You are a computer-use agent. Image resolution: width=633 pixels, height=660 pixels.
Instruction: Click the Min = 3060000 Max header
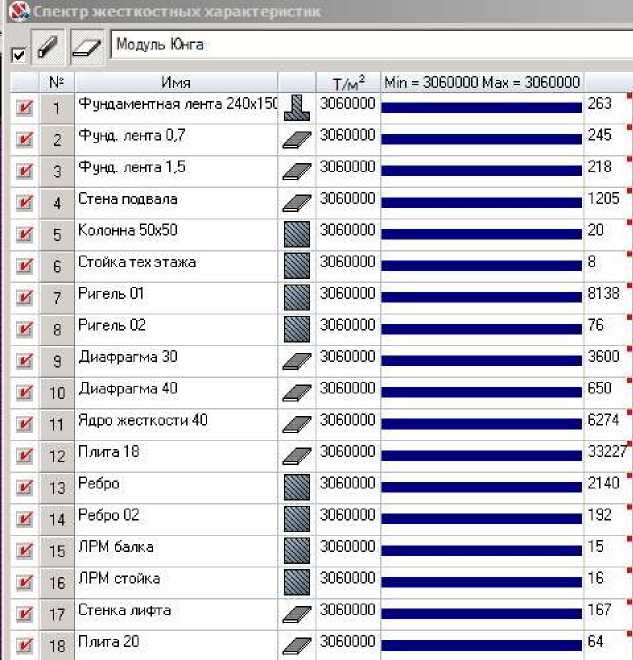point(482,82)
